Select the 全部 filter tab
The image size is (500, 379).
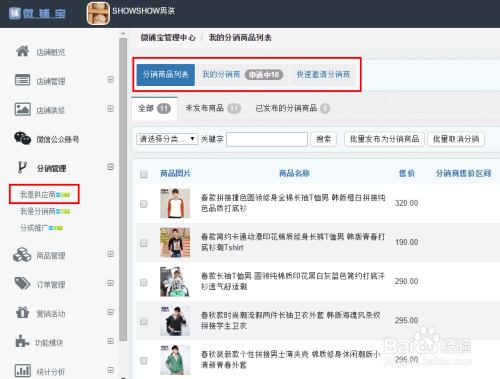click(154, 108)
